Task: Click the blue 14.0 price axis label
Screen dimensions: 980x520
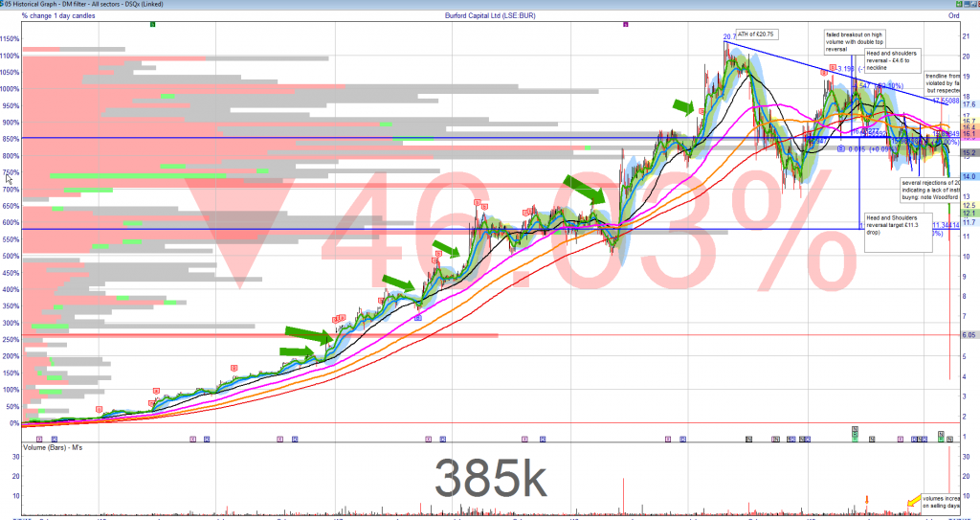Action: tap(968, 177)
